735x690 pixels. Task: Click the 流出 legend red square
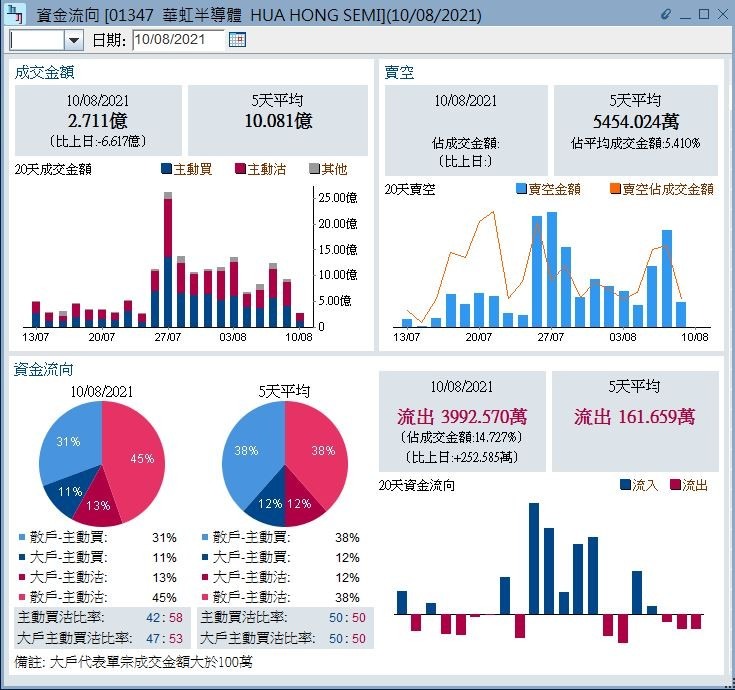click(x=675, y=485)
